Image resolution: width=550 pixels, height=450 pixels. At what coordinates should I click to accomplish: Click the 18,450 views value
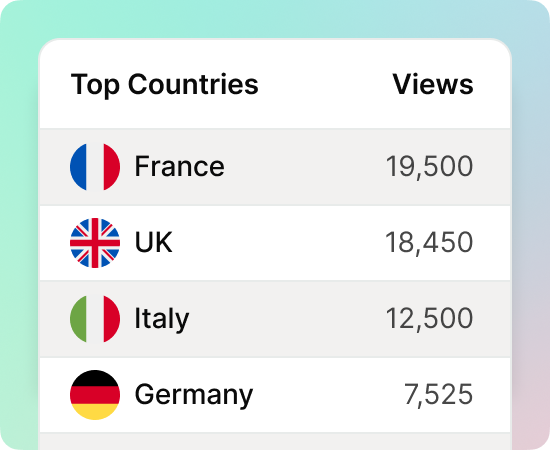point(429,243)
